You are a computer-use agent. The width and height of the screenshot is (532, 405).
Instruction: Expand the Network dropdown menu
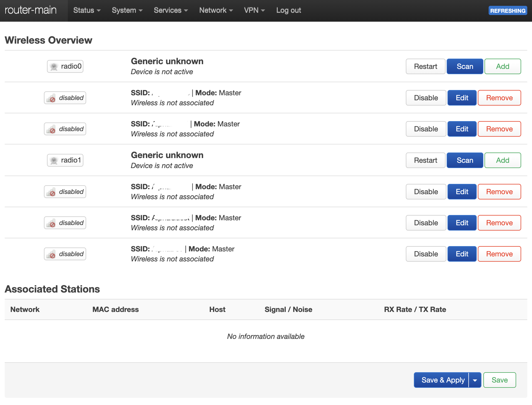(x=216, y=10)
